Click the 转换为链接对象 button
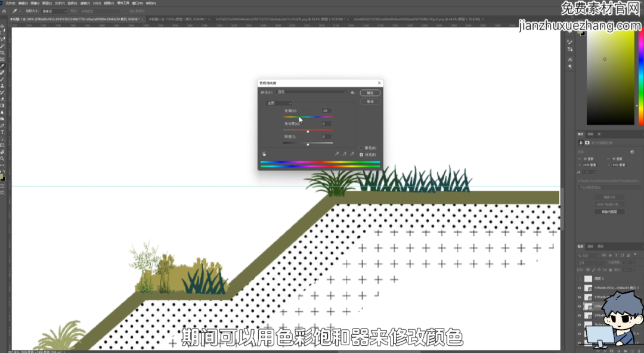The image size is (644, 353). pyautogui.click(x=609, y=205)
